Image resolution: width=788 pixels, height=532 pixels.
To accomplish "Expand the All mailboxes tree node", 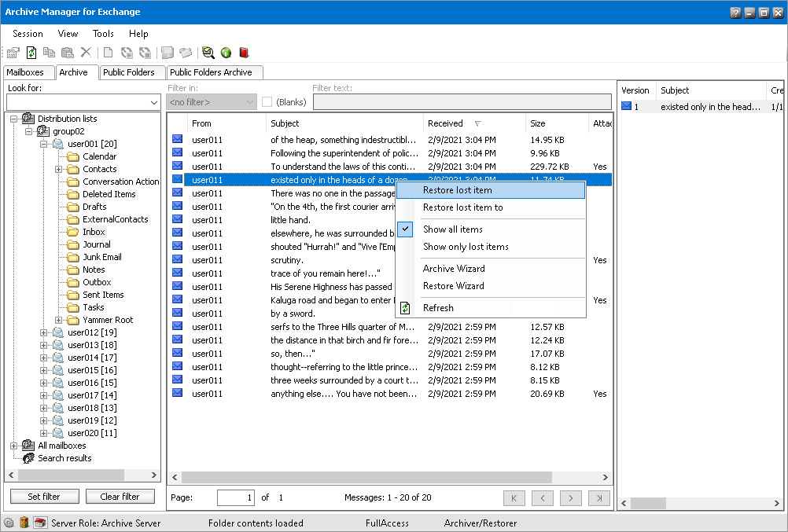I will [13, 446].
